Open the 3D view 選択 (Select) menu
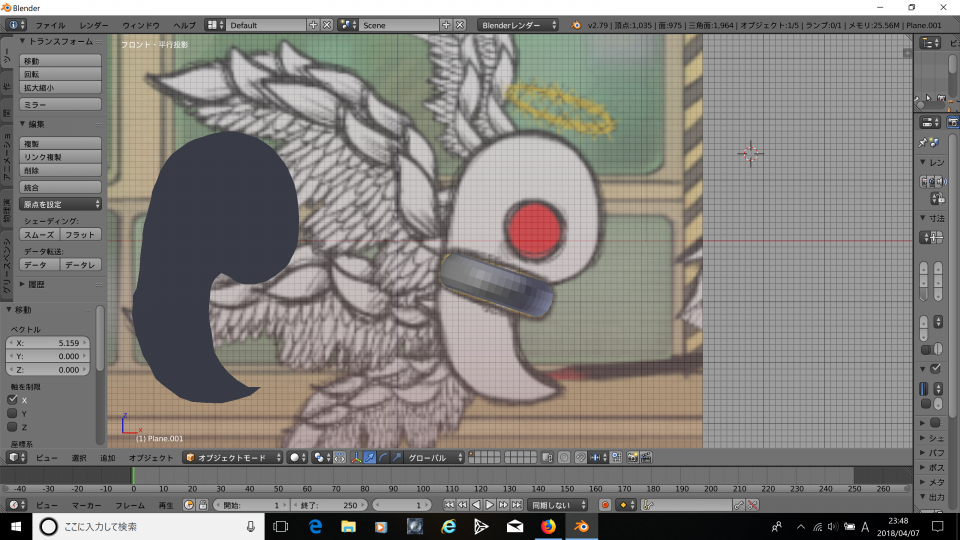 (x=79, y=458)
